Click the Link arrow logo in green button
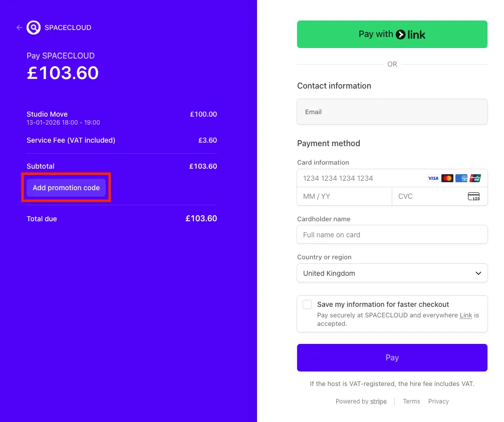The image size is (504, 422). point(400,35)
